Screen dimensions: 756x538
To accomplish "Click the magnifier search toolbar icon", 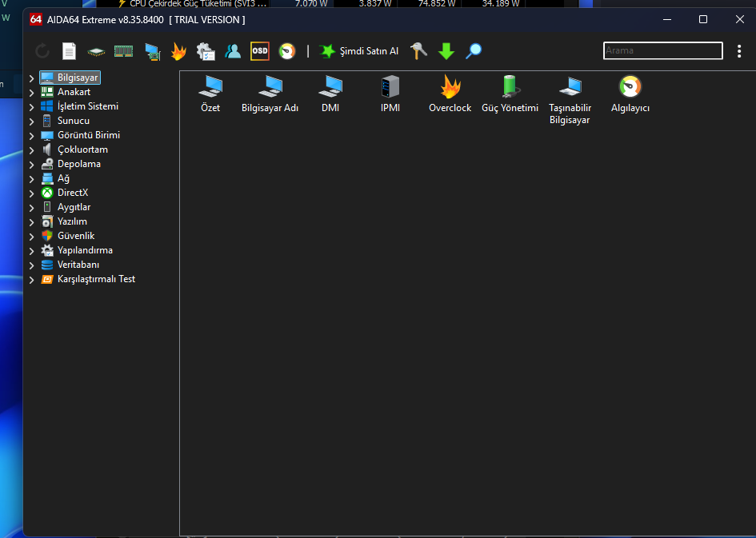I will [x=474, y=51].
